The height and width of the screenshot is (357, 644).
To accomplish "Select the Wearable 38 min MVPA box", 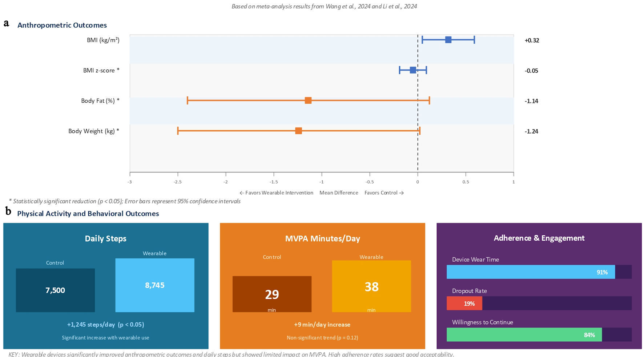I will [371, 286].
